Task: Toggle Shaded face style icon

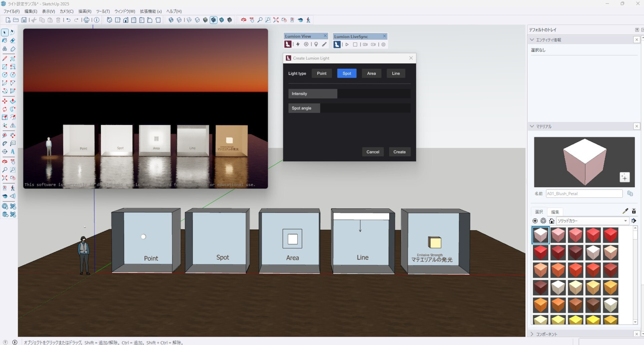Action: pos(205,20)
